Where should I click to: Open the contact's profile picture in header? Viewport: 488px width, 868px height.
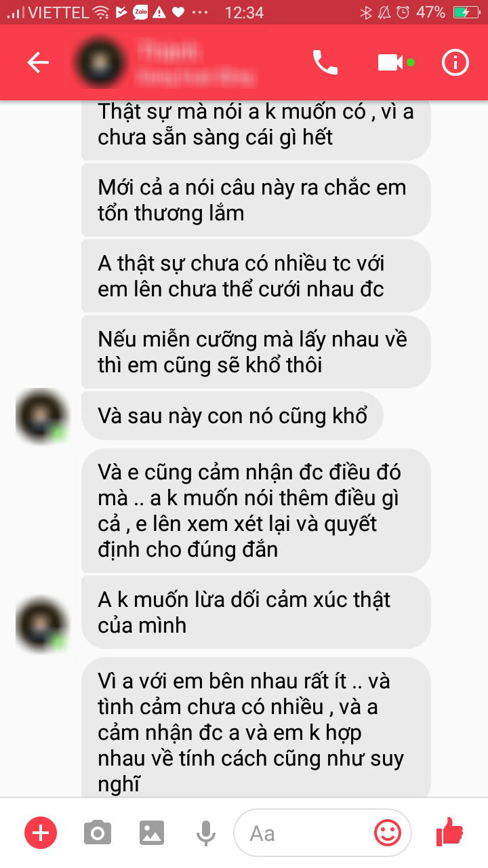pos(102,62)
